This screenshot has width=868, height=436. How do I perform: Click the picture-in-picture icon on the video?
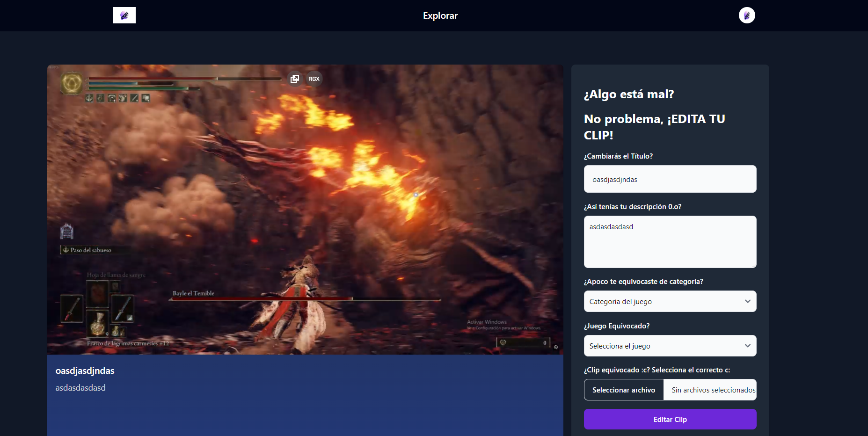point(295,79)
